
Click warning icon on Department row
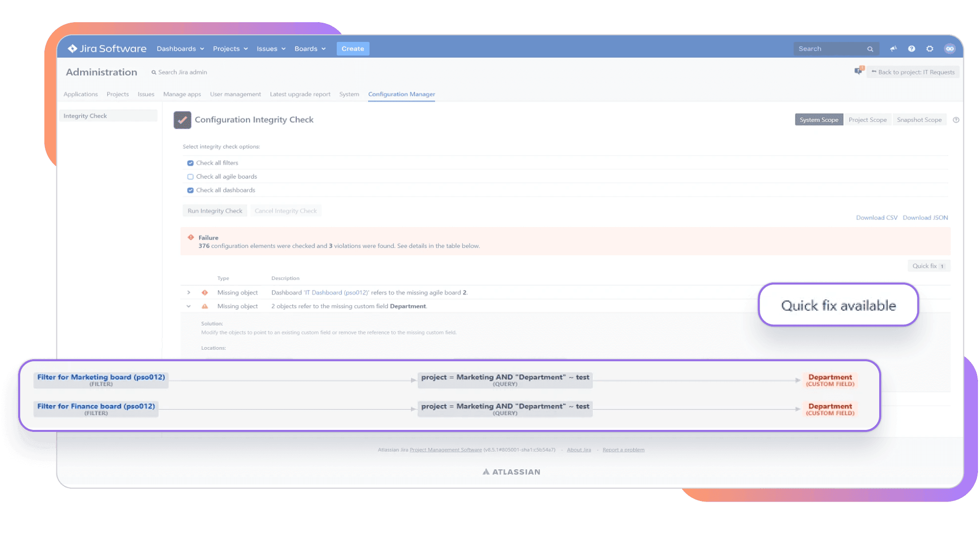point(205,306)
